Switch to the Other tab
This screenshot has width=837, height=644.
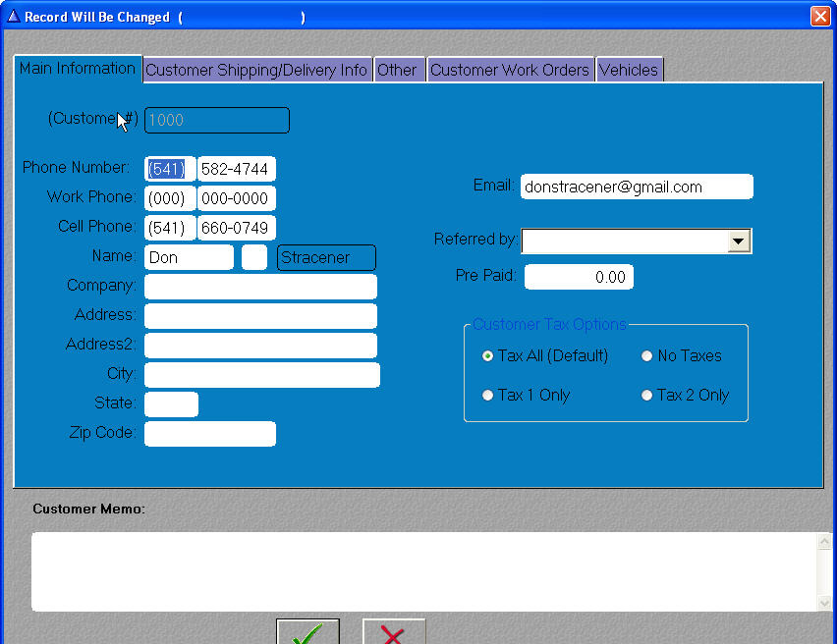pyautogui.click(x=397, y=70)
